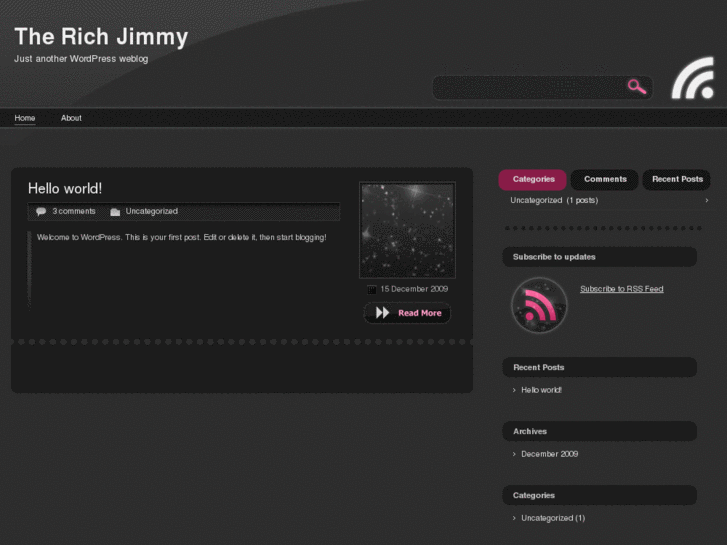The height and width of the screenshot is (545, 727).
Task: Switch to the Recent Posts tab
Action: click(x=677, y=180)
